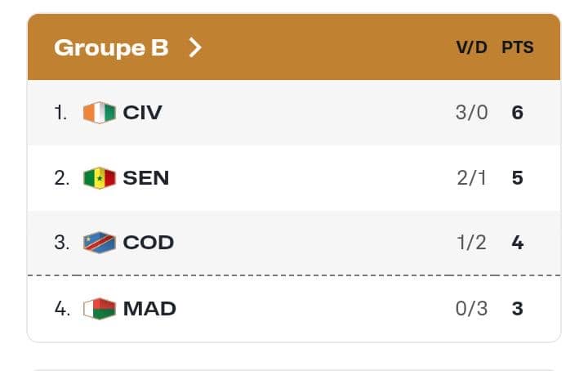Click SEN's 2/1 win-loss record
The image size is (588, 371).
[x=471, y=178]
